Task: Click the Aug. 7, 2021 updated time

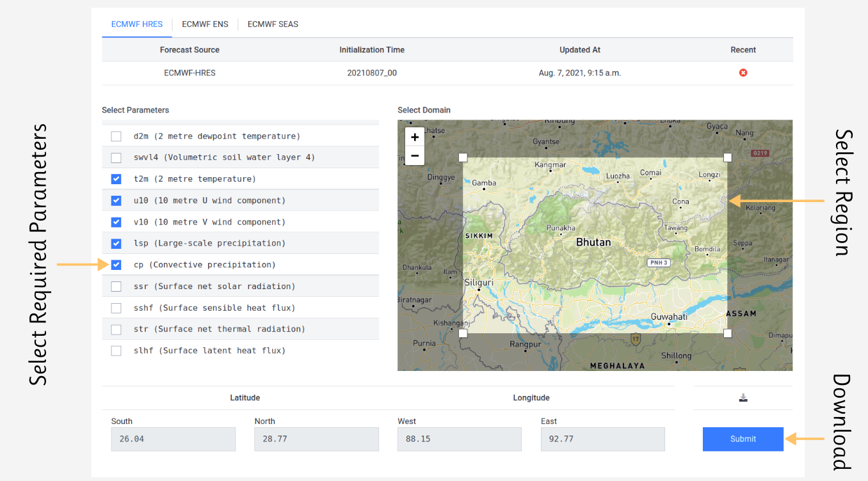Action: (580, 73)
